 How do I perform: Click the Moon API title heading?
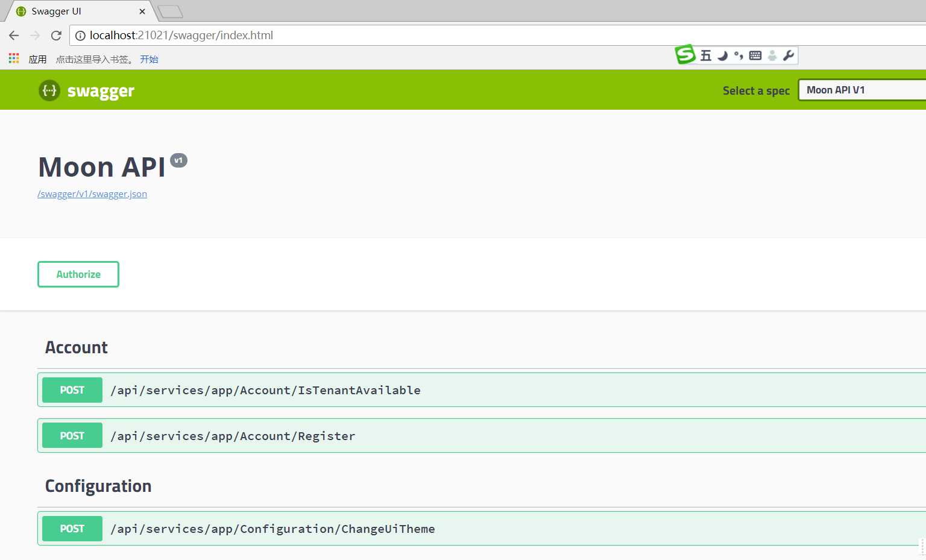(x=102, y=167)
